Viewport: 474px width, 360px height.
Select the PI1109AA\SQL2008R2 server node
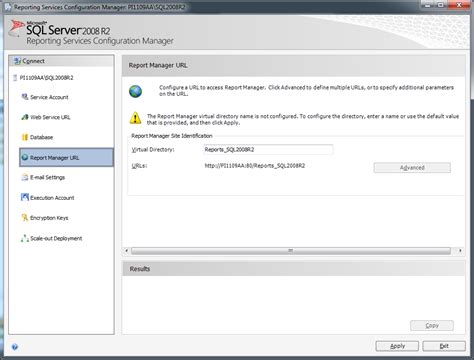(x=46, y=78)
